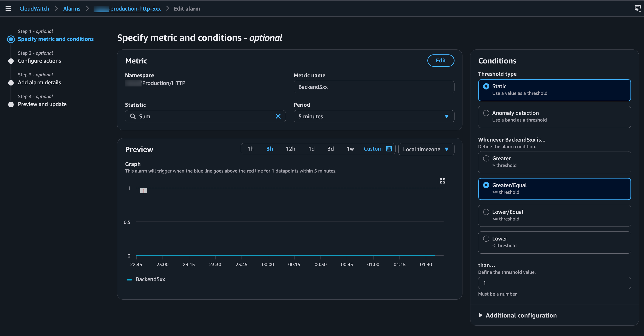Expand the graph to full screen
Image resolution: width=644 pixels, height=336 pixels.
click(442, 181)
